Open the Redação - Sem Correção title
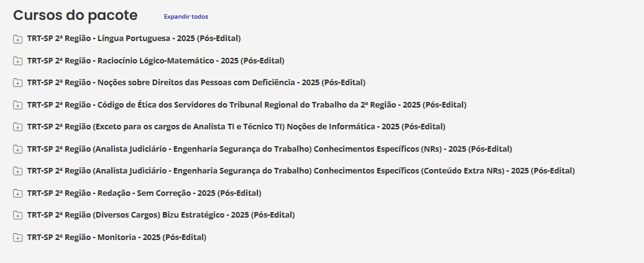Screen dimensions: 644x263 click(x=144, y=193)
